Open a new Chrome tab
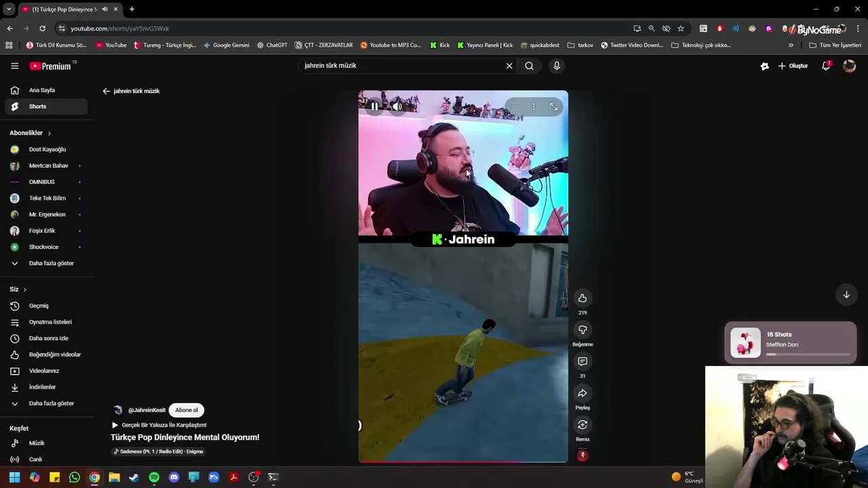 132,9
